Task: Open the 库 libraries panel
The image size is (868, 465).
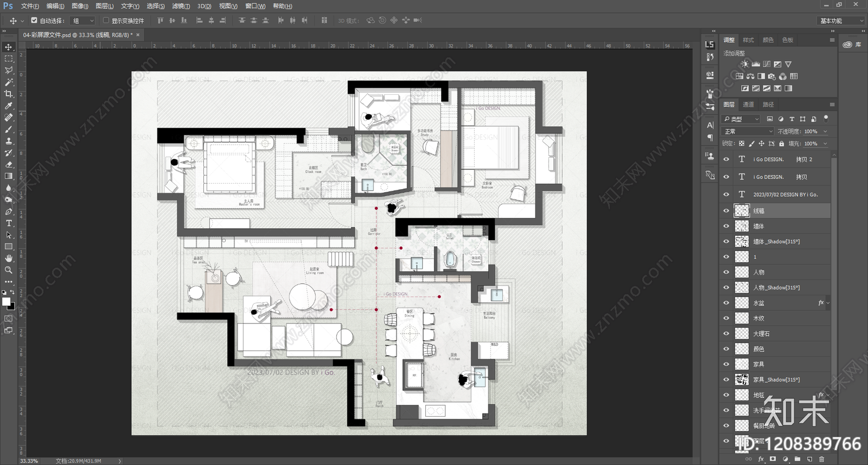Action: coord(852,44)
